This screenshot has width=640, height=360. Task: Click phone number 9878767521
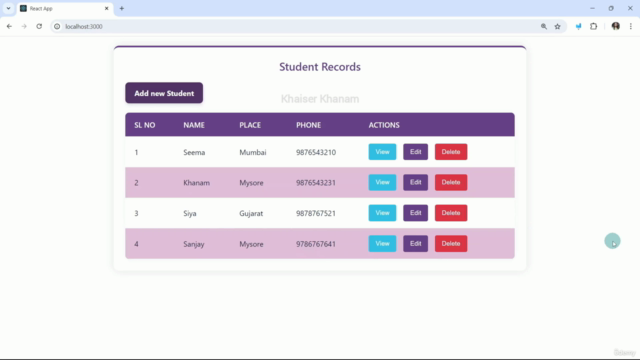(316, 213)
